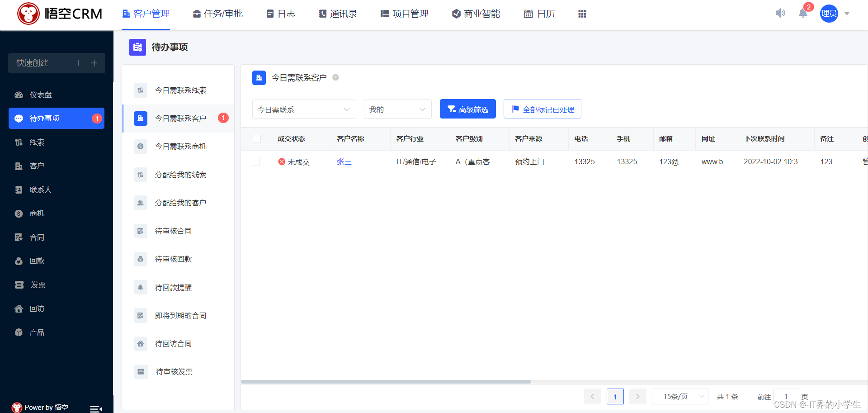868x413 pixels.
Task: Click the horizontal table scrollbar
Action: coord(386,382)
